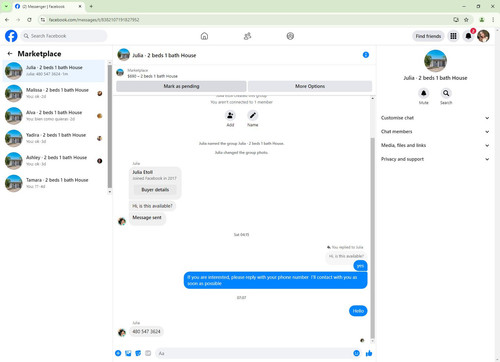Expand Media, files and links section
Image resolution: width=500 pixels, height=362 pixels.
(x=435, y=145)
